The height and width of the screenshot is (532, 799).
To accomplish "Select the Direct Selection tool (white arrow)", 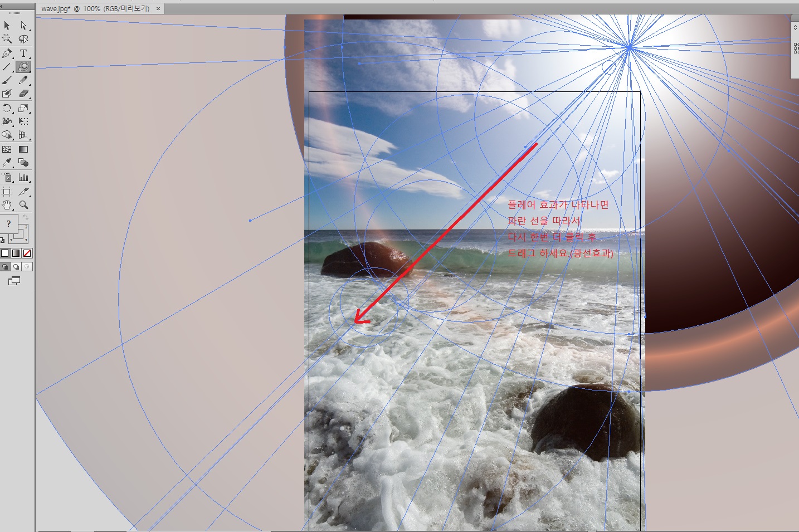I will click(x=23, y=26).
